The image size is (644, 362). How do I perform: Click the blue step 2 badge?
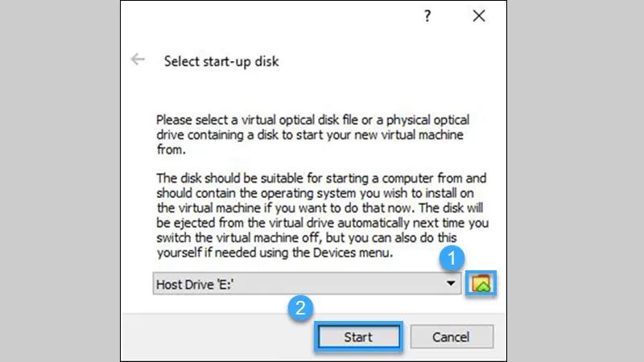300,308
